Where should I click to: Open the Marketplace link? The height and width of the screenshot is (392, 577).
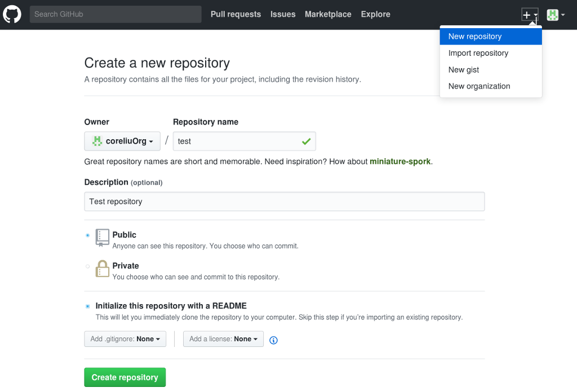click(x=329, y=14)
